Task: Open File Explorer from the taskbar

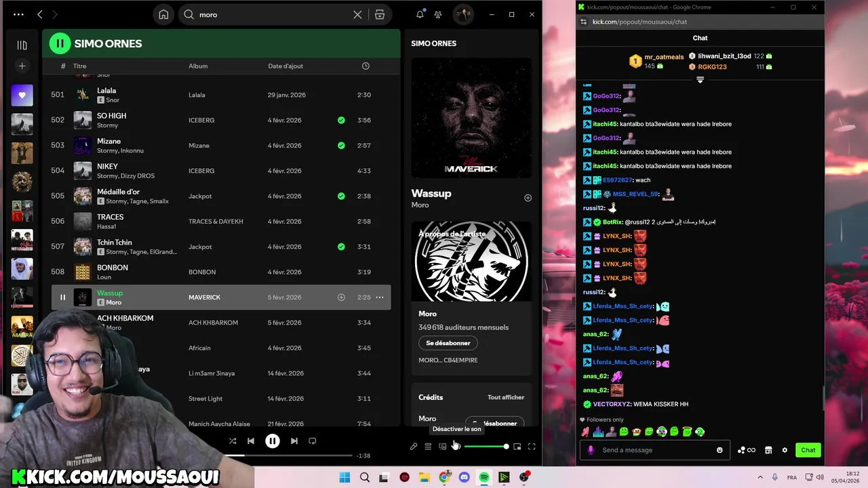Action: (x=424, y=477)
